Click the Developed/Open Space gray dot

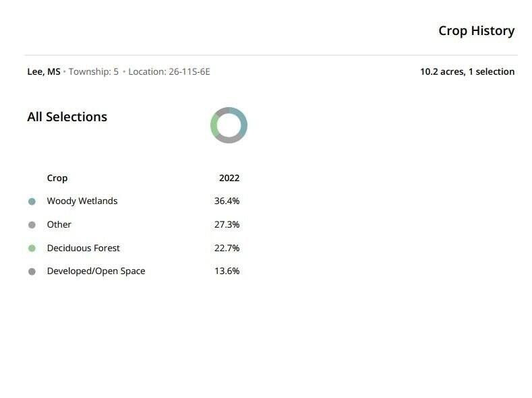click(x=32, y=271)
